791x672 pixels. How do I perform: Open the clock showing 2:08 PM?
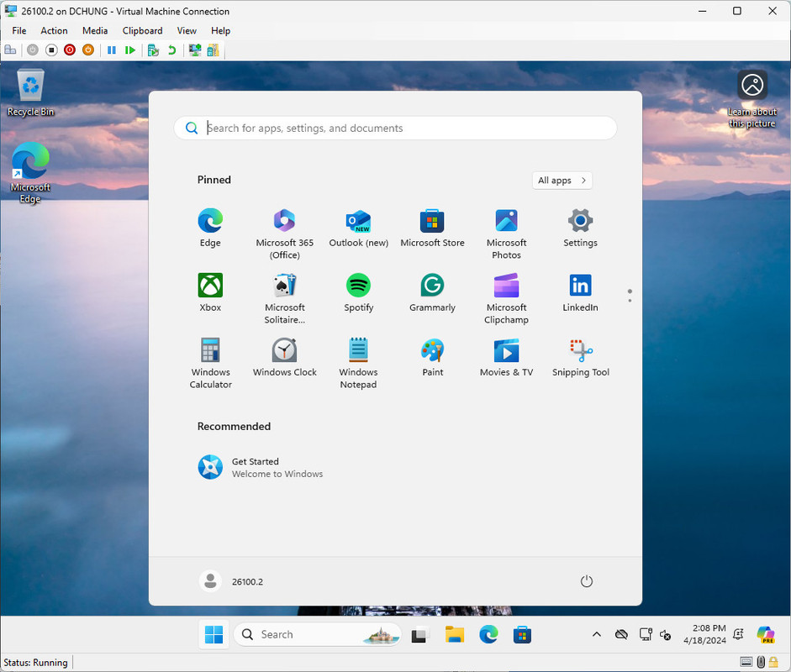[704, 634]
